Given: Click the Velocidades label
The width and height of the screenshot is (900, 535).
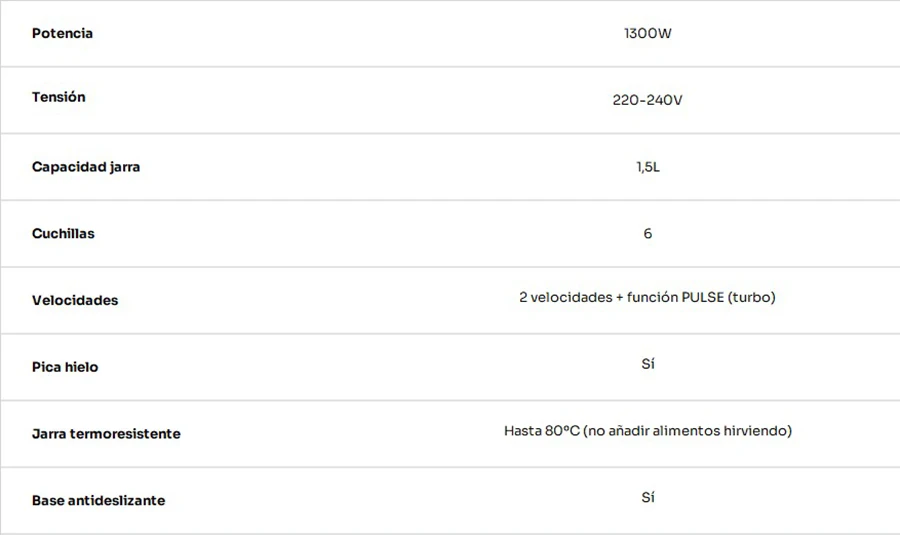Looking at the screenshot, I should click(75, 300).
